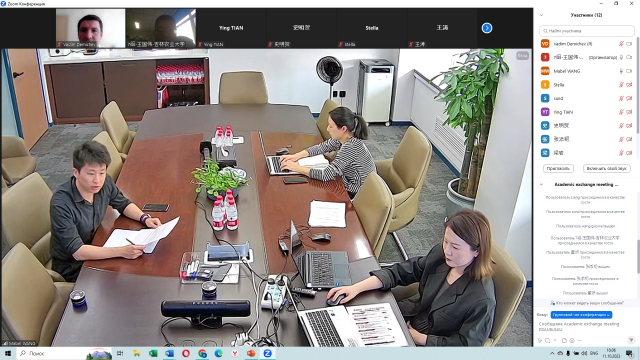Click the muted microphone icon for Ying TIAN
The width and height of the screenshot is (640, 360).
click(x=621, y=112)
